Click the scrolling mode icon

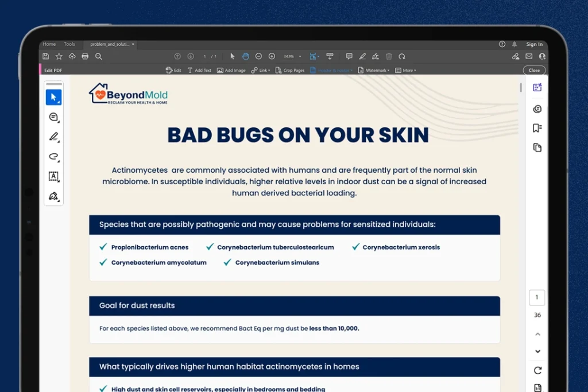330,56
